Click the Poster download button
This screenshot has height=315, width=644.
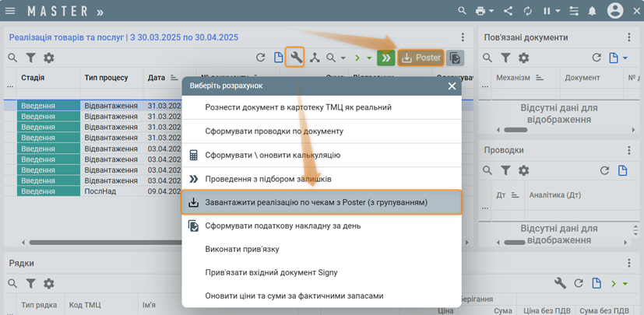coord(421,58)
